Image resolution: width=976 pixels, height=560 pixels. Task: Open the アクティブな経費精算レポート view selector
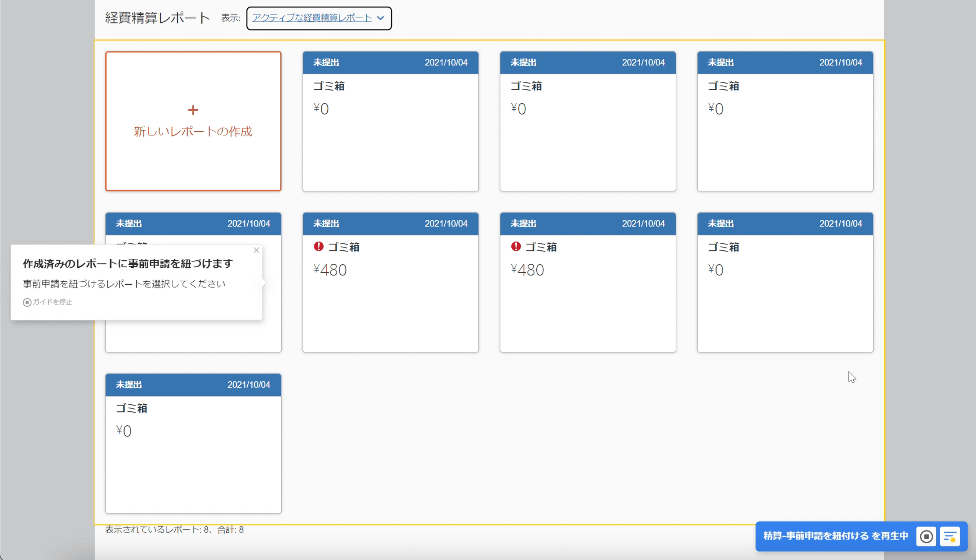(312, 18)
